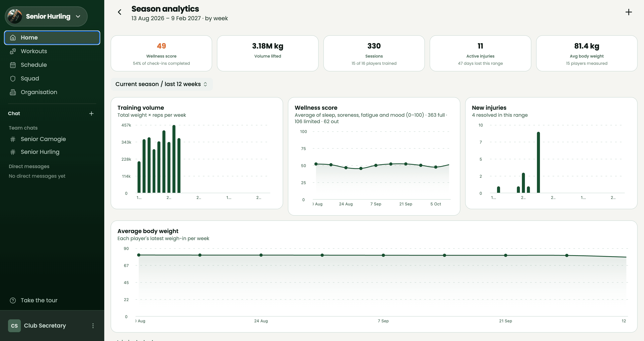Viewport: 644px width, 341px height.
Task: Click the Avg body weight 81.4 kg card
Action: click(586, 53)
